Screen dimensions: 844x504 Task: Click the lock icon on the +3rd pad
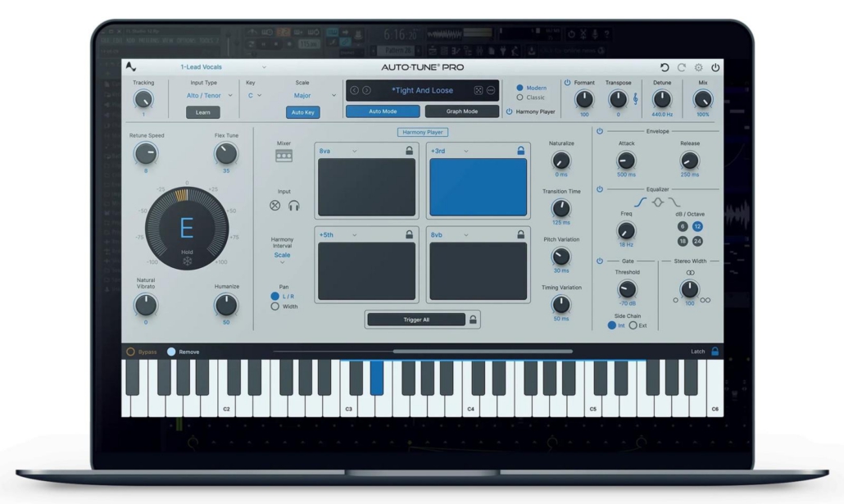point(520,151)
